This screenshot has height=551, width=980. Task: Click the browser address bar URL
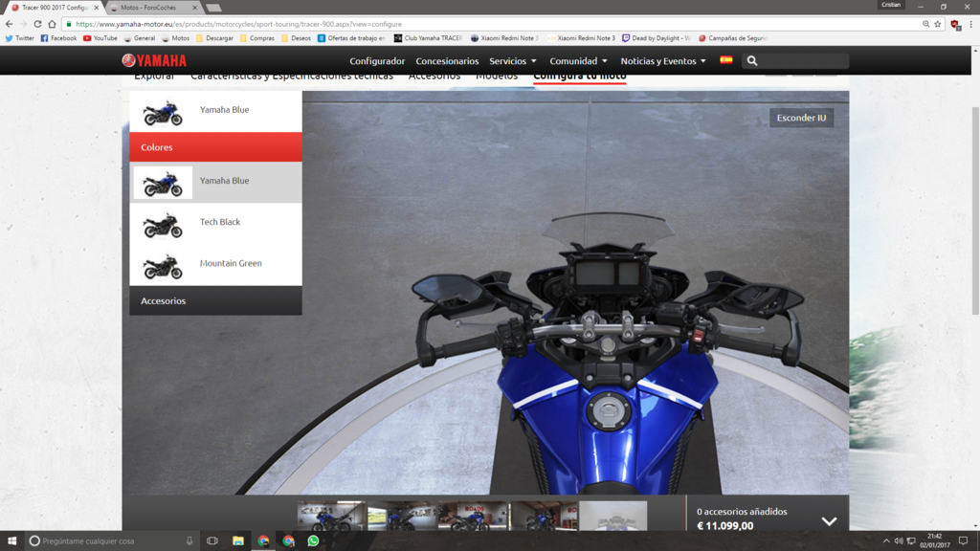[x=238, y=24]
